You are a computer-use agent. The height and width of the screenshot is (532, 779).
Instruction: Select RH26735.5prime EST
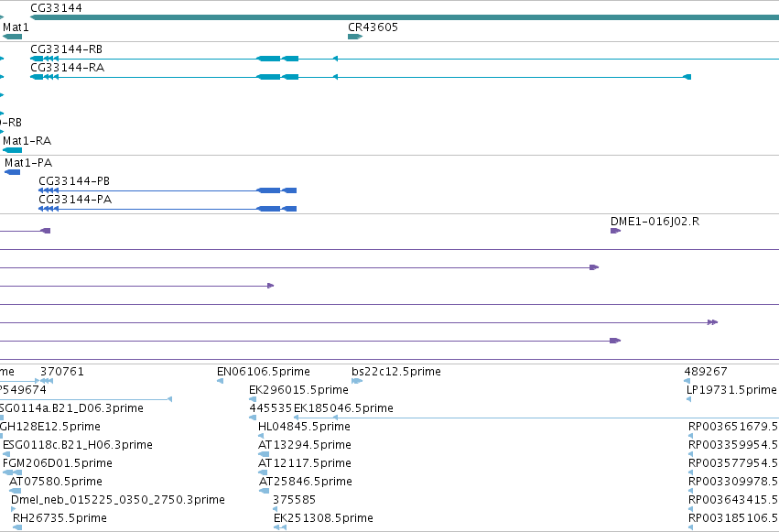(16, 527)
